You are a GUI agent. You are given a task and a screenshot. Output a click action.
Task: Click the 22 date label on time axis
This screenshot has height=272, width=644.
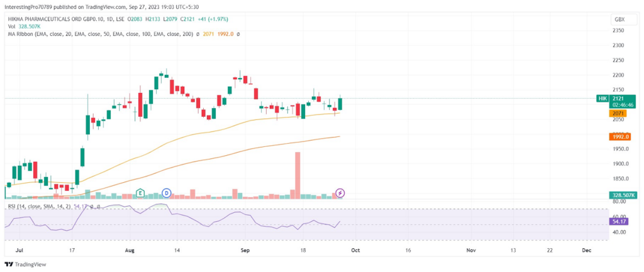(x=550, y=250)
